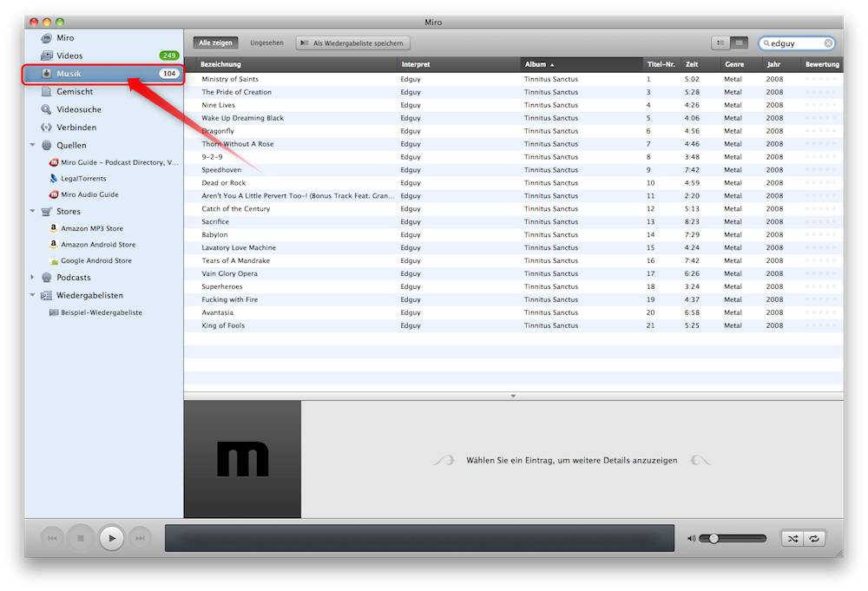Click the Stop playback button
This screenshot has width=868, height=591.
point(81,538)
